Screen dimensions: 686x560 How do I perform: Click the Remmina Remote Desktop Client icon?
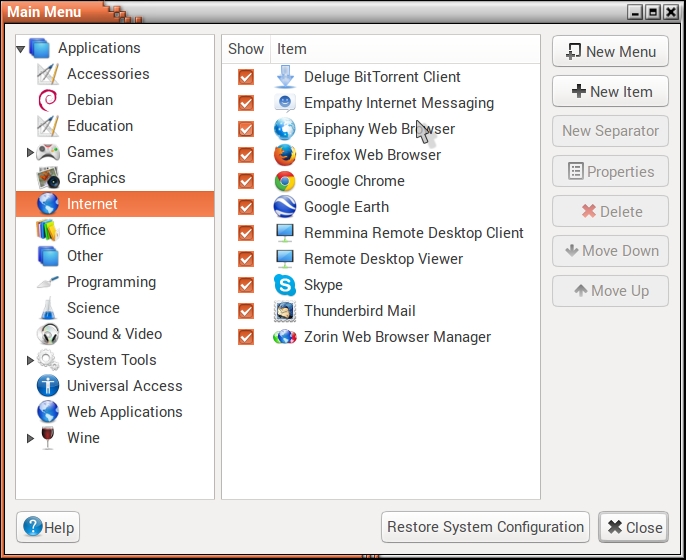(x=285, y=233)
